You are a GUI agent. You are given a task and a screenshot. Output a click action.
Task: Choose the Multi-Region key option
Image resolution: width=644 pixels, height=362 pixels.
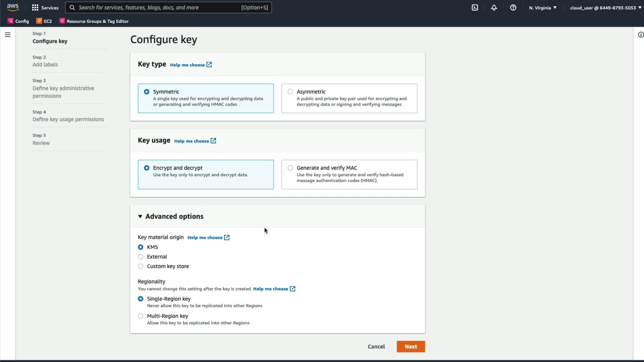141,316
